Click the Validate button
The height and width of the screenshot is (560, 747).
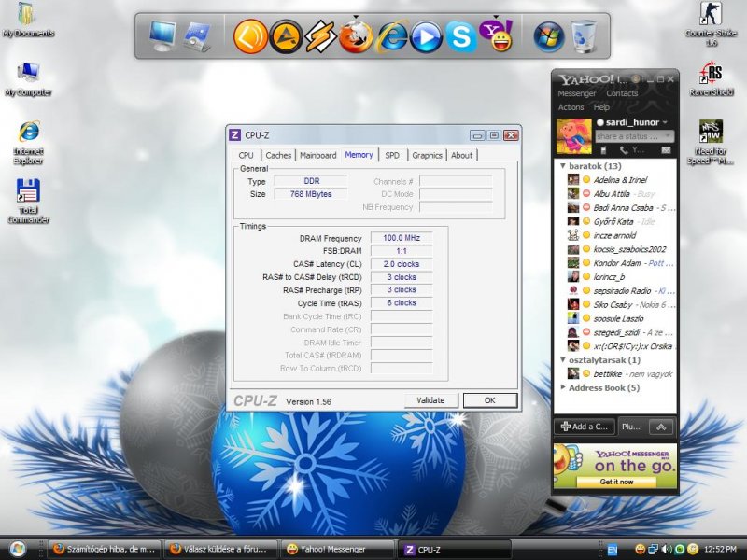[430, 400]
